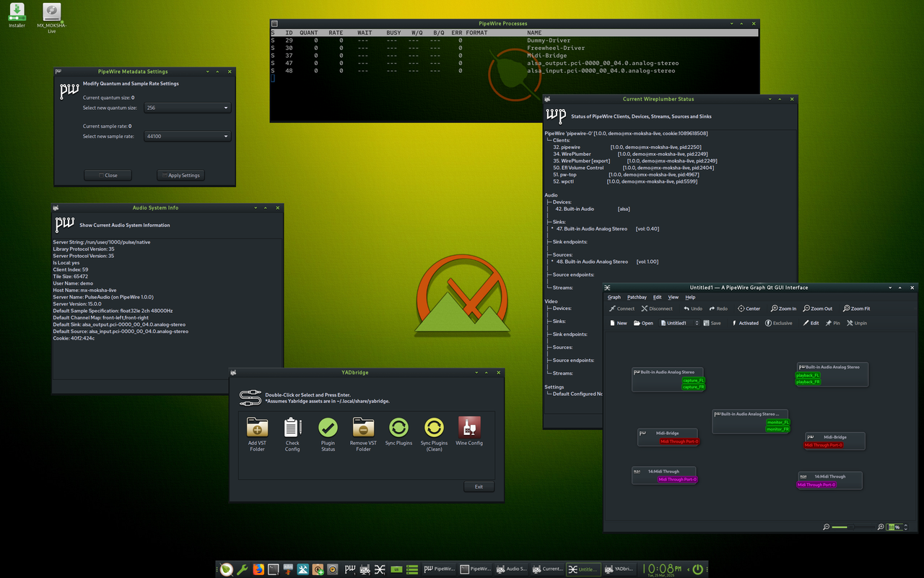This screenshot has width=924, height=578.
Task: Click the Zoom Out toolbar button
Action: pos(817,309)
